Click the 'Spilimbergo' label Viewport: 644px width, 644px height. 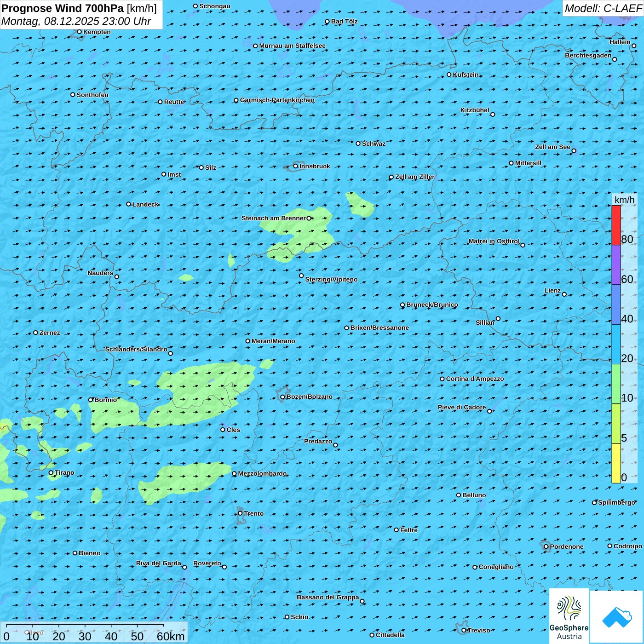(x=616, y=502)
